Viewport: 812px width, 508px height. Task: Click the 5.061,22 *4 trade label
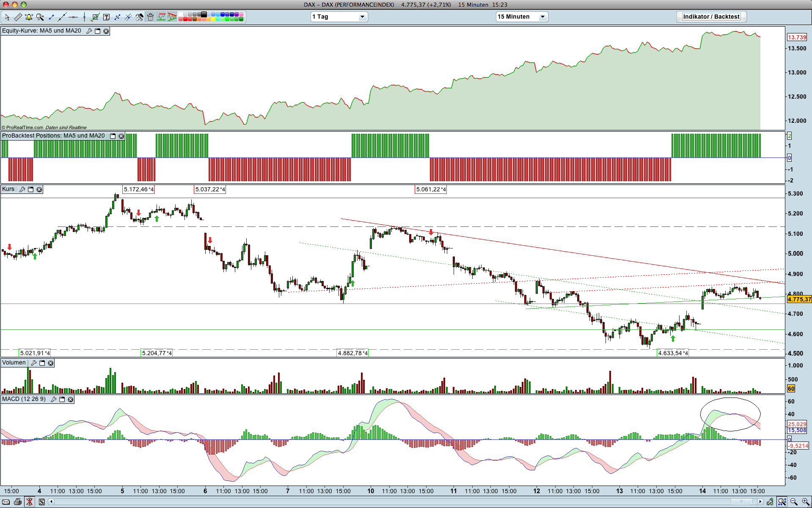(x=431, y=189)
